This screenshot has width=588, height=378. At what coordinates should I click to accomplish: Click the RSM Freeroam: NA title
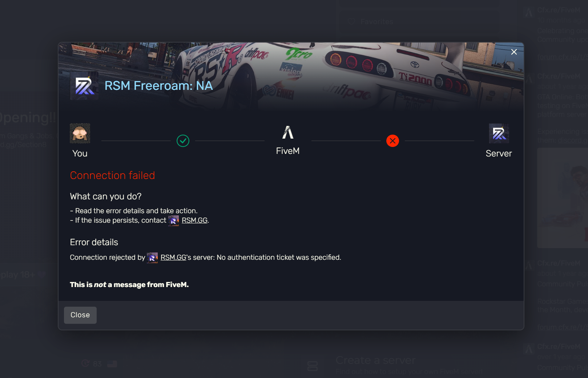click(159, 86)
